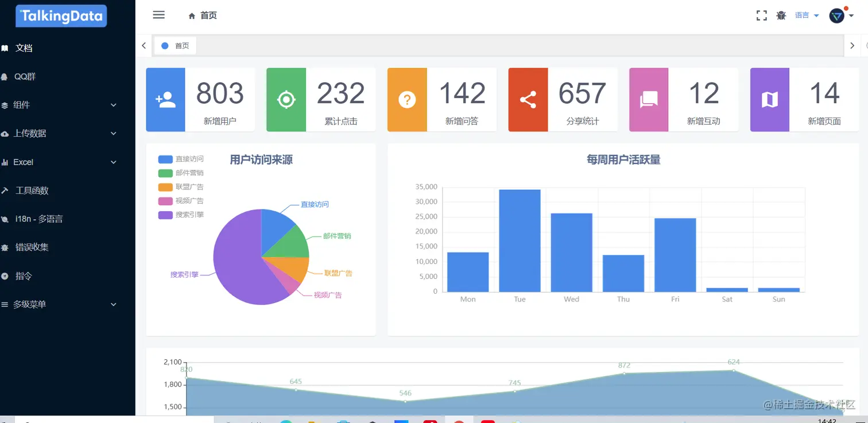Click the Tue bar in the weekly chart
This screenshot has width=868, height=423.
pos(520,240)
